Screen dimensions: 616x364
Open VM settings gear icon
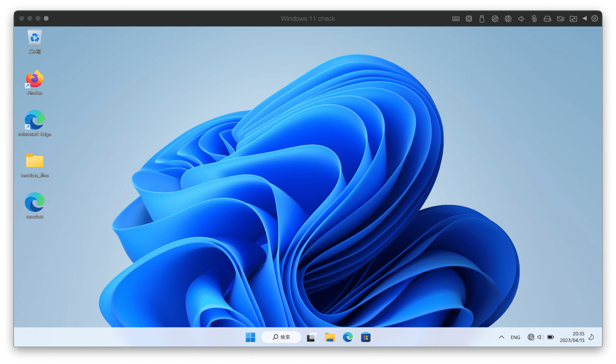pos(594,18)
